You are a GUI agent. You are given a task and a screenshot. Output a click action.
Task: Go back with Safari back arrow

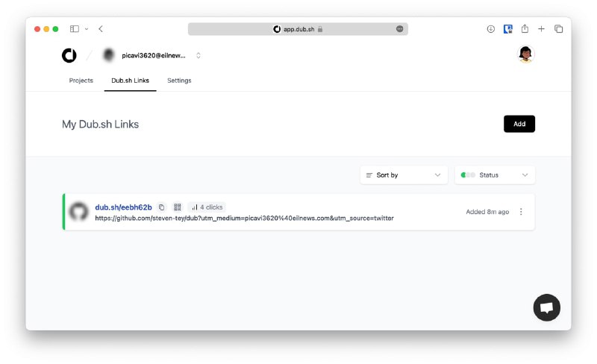click(x=101, y=29)
